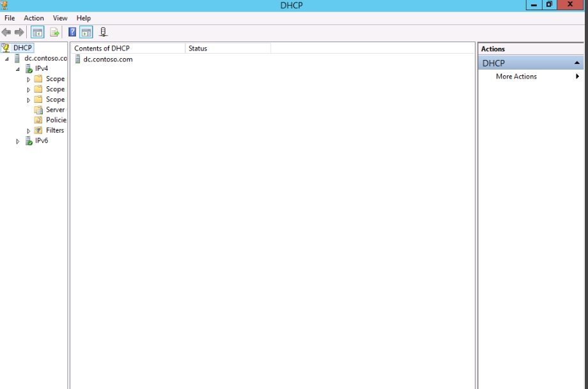Collapse the DHCP section in Actions pane
588x389 pixels.
pos(577,63)
